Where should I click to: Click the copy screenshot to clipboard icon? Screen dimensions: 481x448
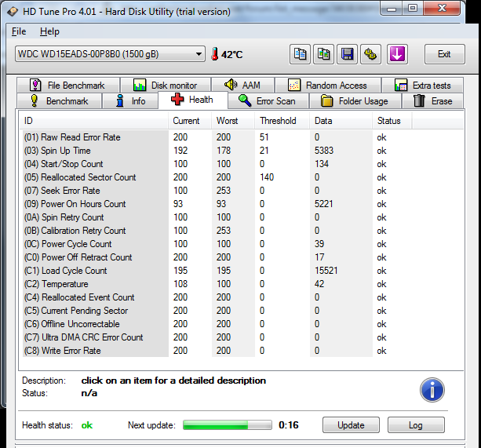click(x=323, y=54)
